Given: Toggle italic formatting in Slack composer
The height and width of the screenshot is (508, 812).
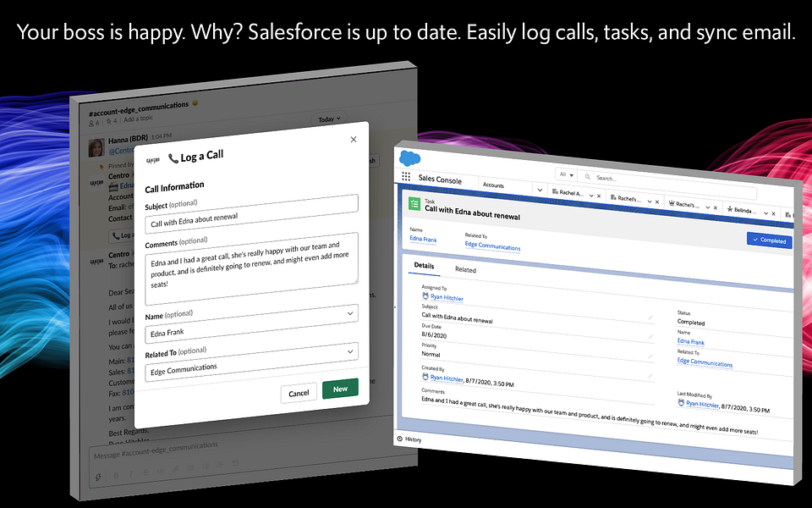Looking at the screenshot, I should pyautogui.click(x=130, y=474).
